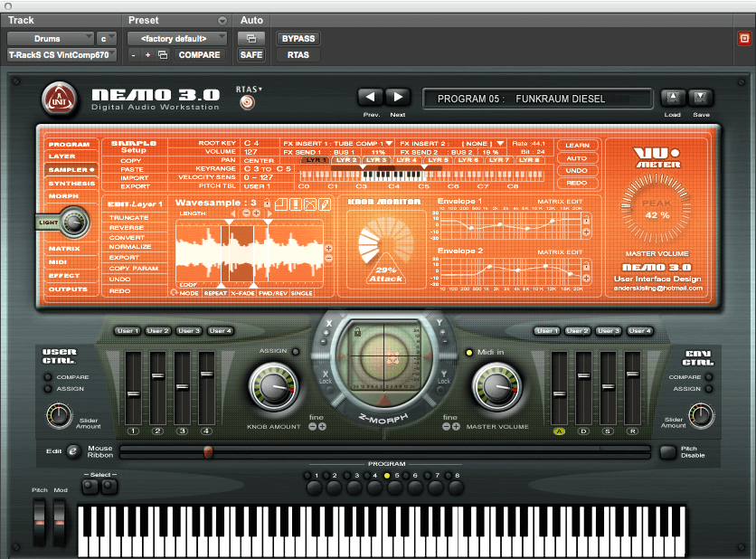
Task: Click the Nemo round red logo
Action: click(59, 100)
